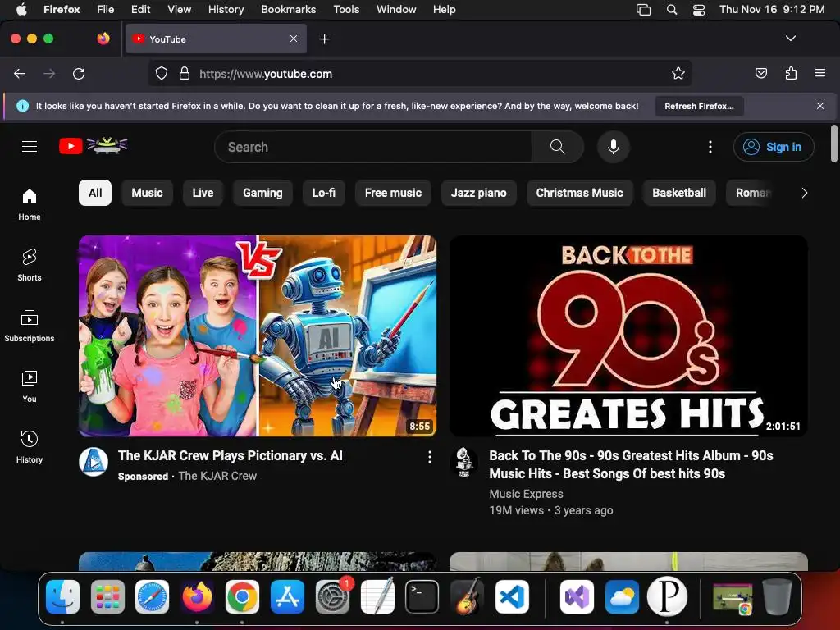Click the Sign in button
The image size is (840, 630).
coord(774,147)
